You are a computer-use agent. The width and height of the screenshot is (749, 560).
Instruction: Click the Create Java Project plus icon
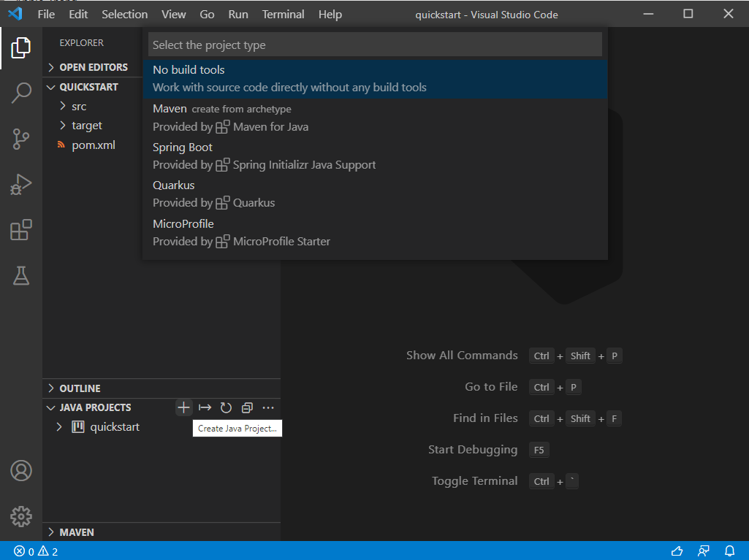pos(183,407)
